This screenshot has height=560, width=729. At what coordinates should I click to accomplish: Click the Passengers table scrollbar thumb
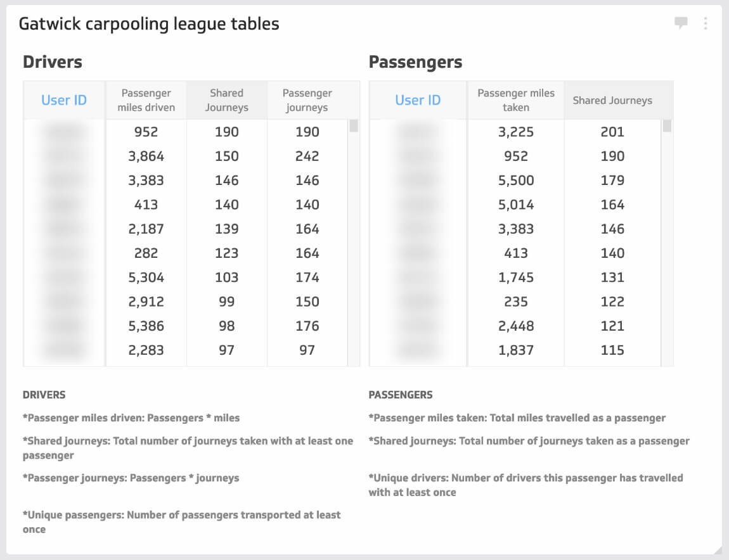point(667,126)
